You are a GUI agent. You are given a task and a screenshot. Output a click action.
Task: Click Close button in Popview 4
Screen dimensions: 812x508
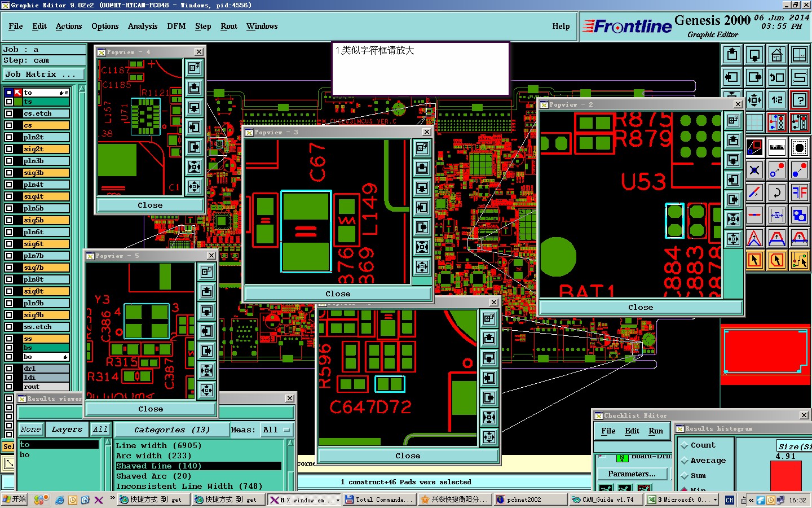[x=150, y=205]
